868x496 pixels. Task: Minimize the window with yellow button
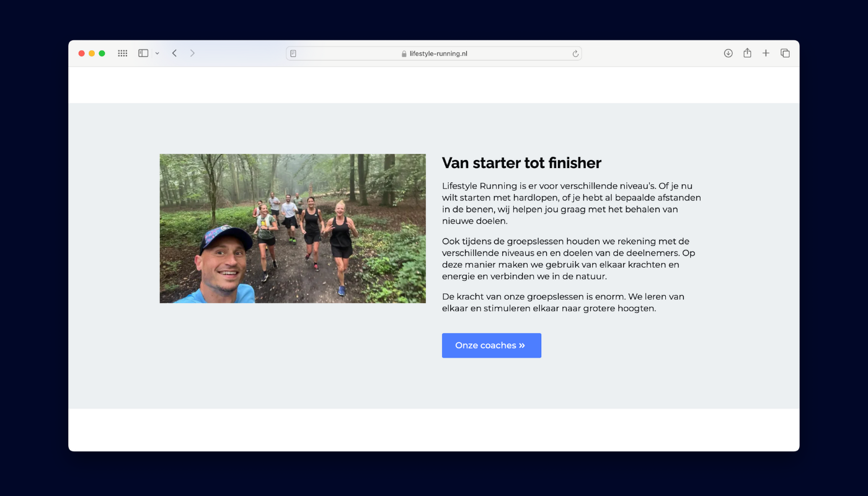[x=92, y=53]
